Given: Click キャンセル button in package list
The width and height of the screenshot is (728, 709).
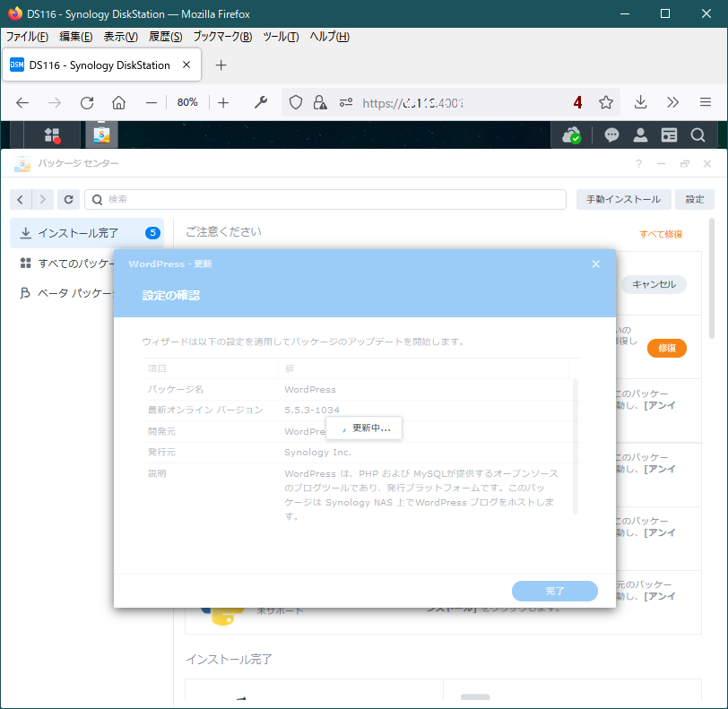Looking at the screenshot, I should pyautogui.click(x=654, y=284).
